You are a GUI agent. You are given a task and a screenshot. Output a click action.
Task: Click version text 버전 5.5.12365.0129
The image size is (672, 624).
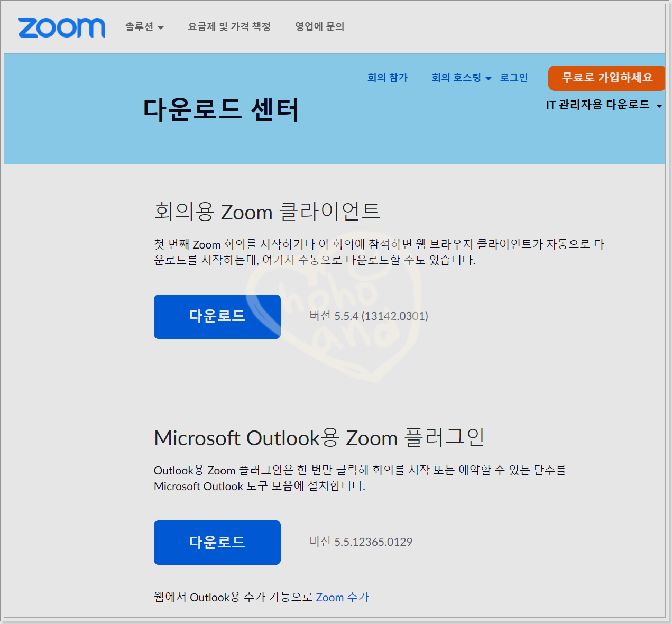[361, 542]
